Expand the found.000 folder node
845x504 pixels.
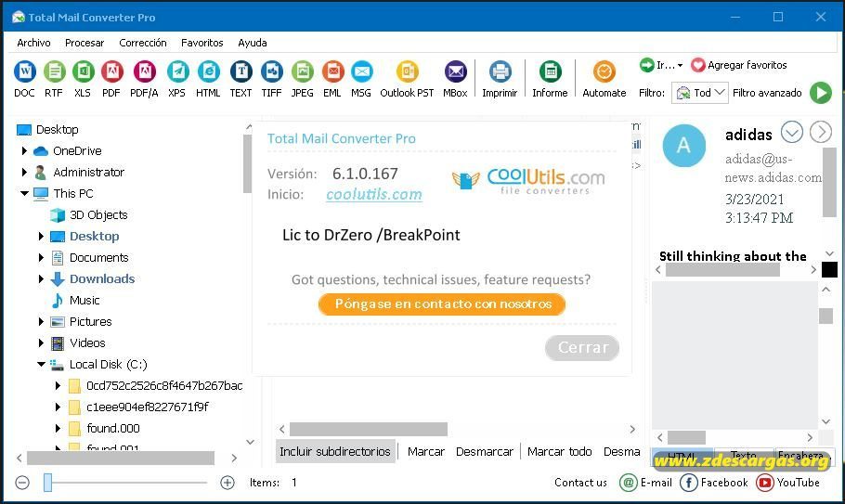tap(58, 428)
